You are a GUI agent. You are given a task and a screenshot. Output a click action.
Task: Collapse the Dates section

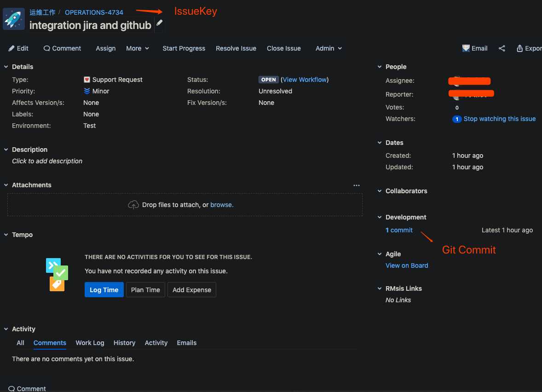380,143
